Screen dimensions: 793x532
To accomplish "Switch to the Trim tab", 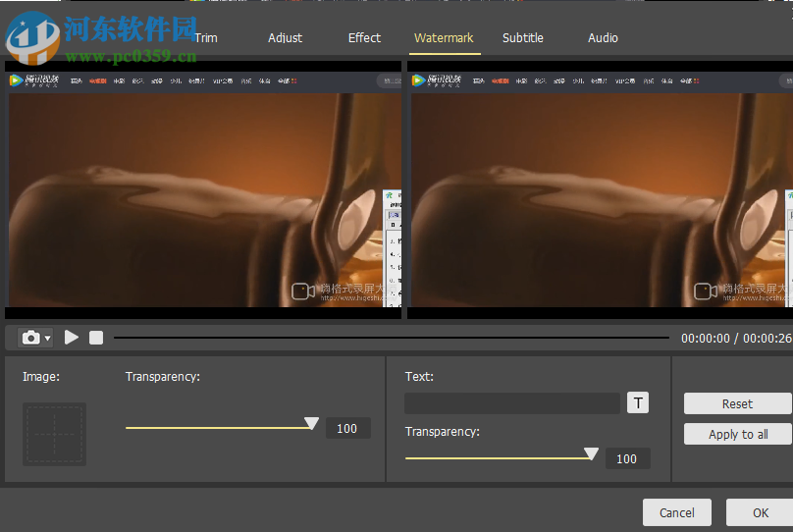I will coord(206,38).
